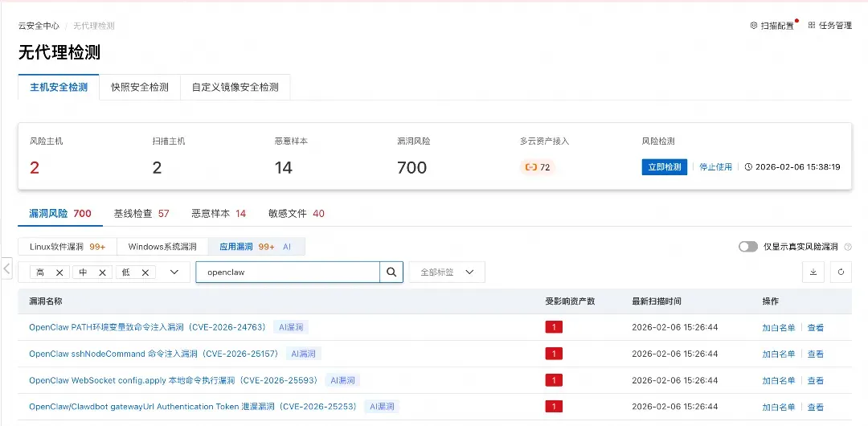
Task: Remove the 高 severity filter tag
Action: pyautogui.click(x=59, y=272)
